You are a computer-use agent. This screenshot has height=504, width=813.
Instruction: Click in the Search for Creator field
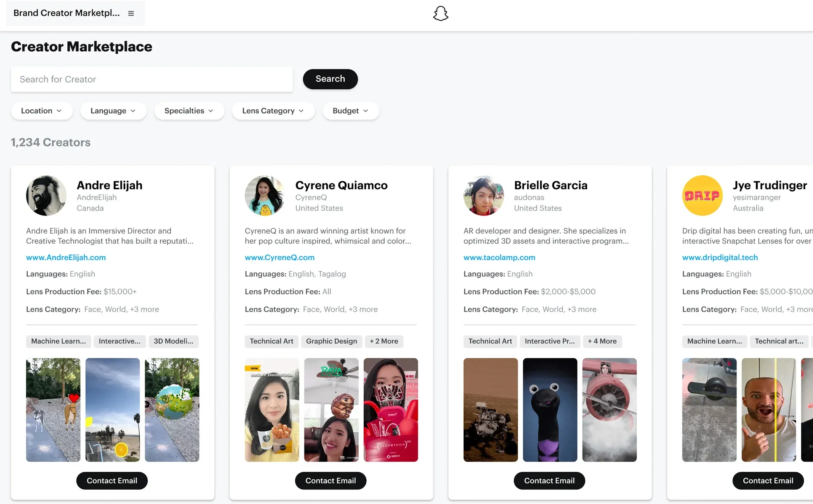click(x=152, y=79)
